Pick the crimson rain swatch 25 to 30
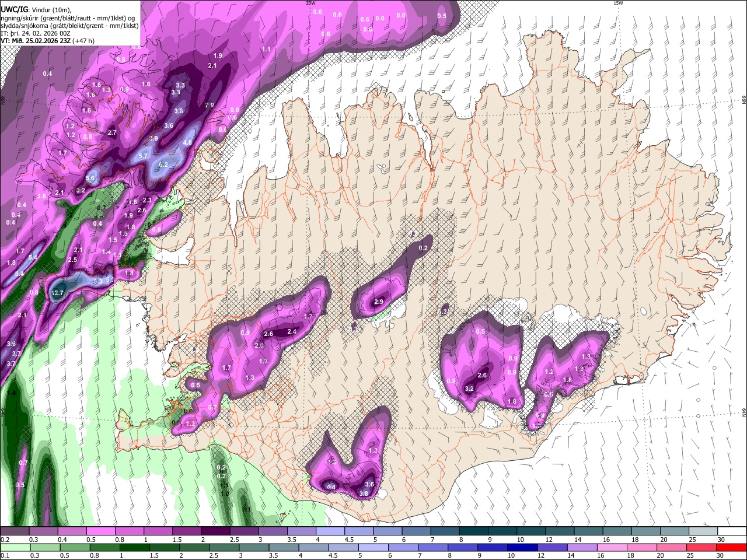Screen dimensions: 747x560 click(x=702, y=547)
